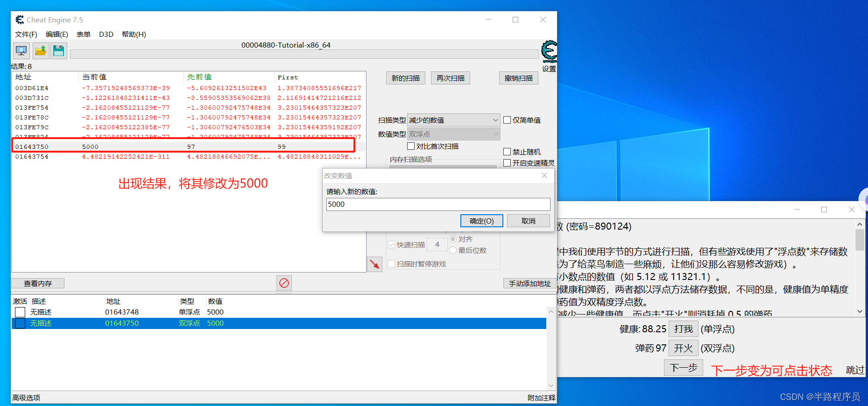
Task: Click the fast scan alignment value field
Action: coord(437,245)
